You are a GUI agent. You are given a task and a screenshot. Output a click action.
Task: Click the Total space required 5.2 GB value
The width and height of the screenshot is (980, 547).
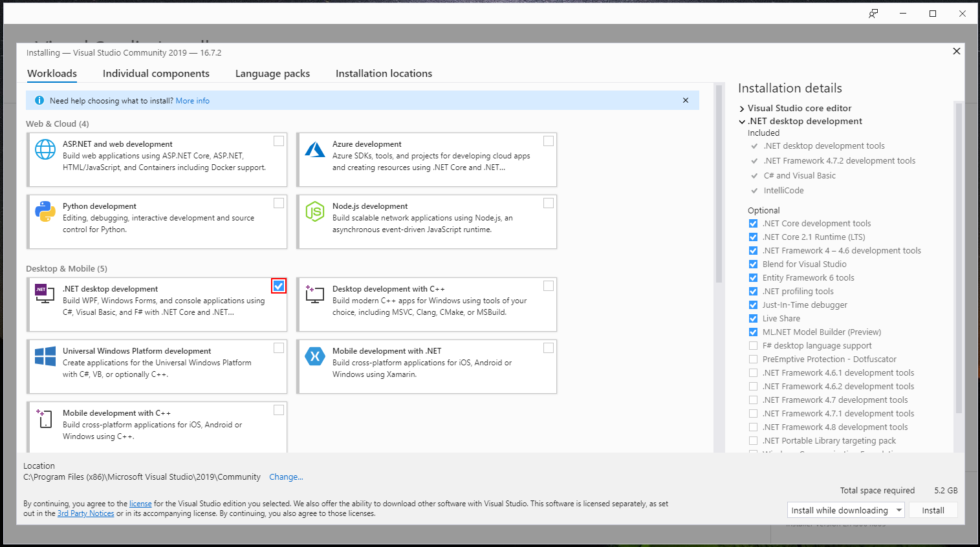(946, 491)
